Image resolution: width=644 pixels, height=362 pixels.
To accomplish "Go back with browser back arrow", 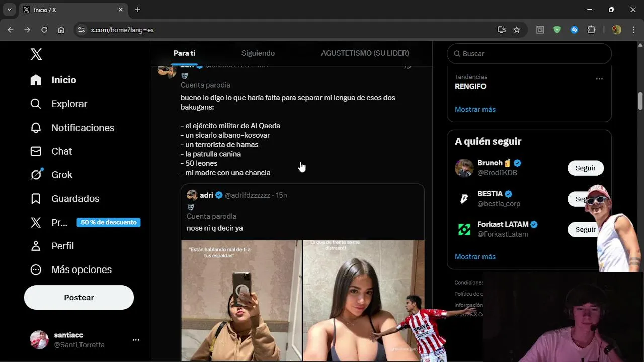I will click(10, 30).
